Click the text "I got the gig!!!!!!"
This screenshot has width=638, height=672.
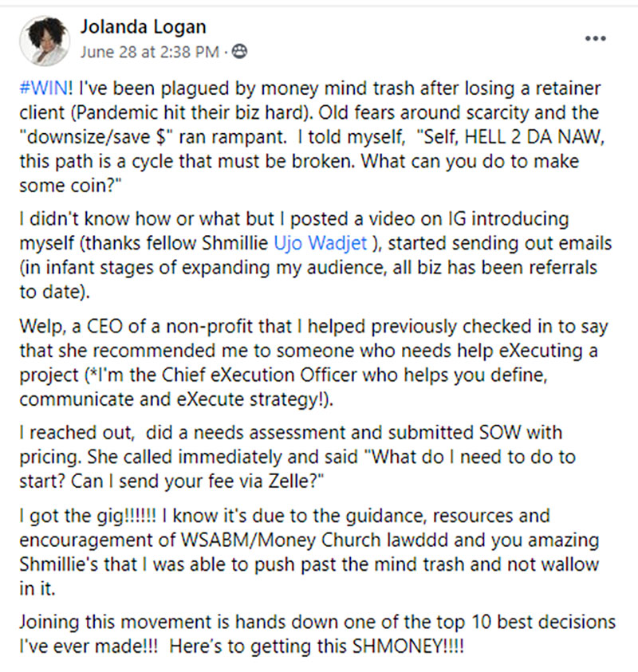tap(83, 517)
